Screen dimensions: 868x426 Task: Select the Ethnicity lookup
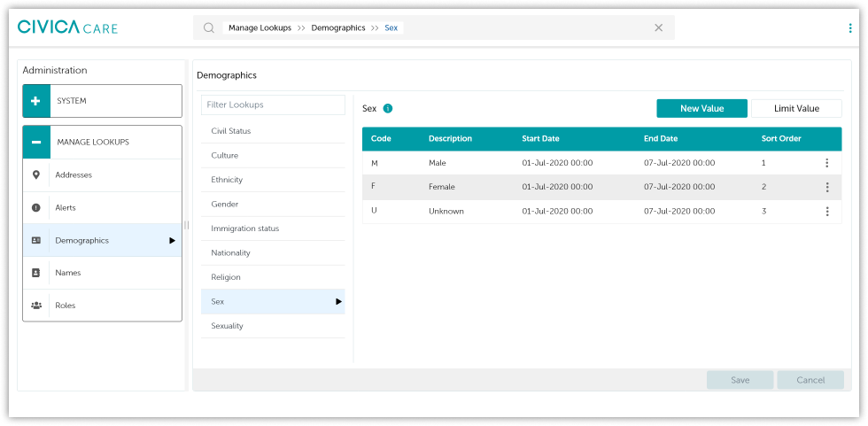pyautogui.click(x=273, y=180)
